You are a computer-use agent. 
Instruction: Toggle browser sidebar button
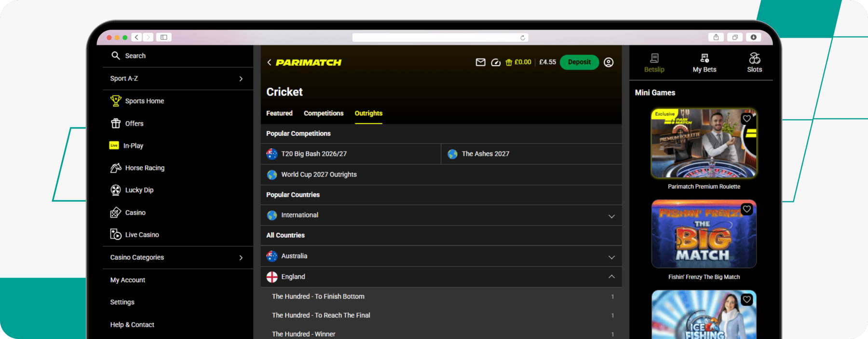pyautogui.click(x=164, y=37)
